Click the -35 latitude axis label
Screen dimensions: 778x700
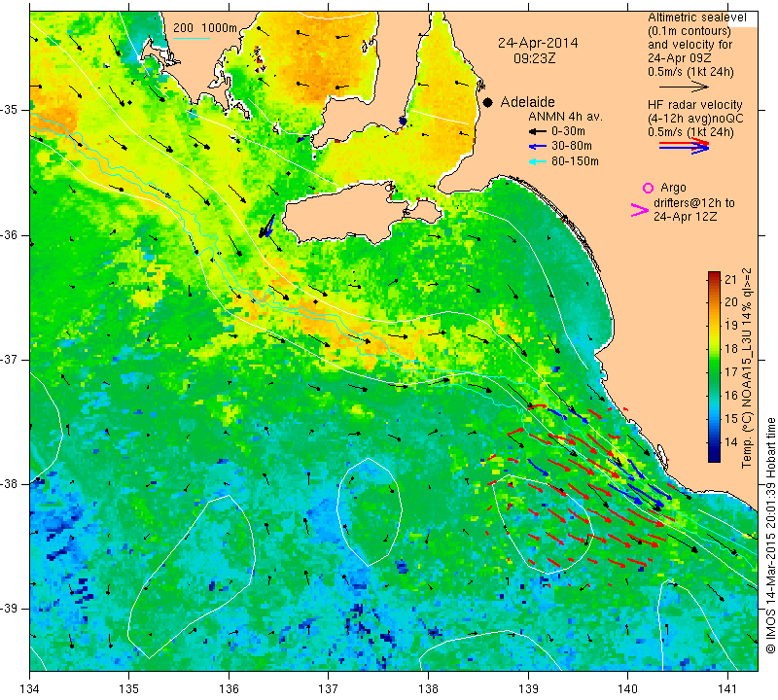(11, 110)
